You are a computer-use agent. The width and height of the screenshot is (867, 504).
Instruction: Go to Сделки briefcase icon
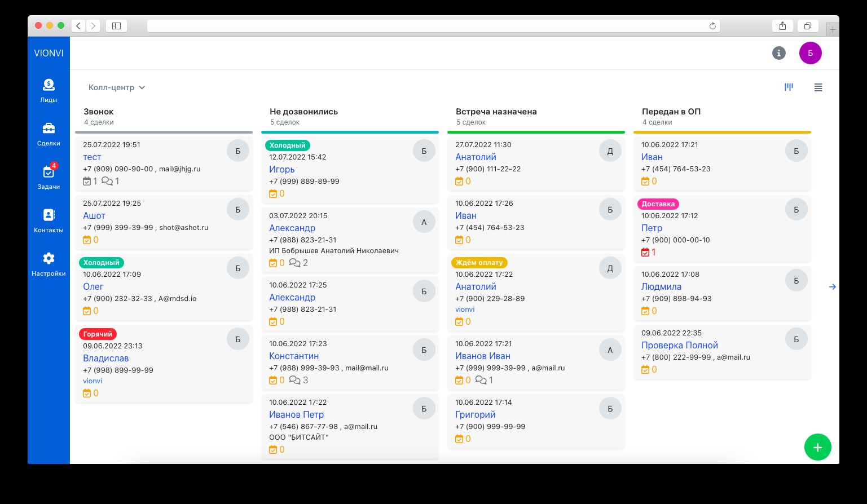[x=49, y=134]
